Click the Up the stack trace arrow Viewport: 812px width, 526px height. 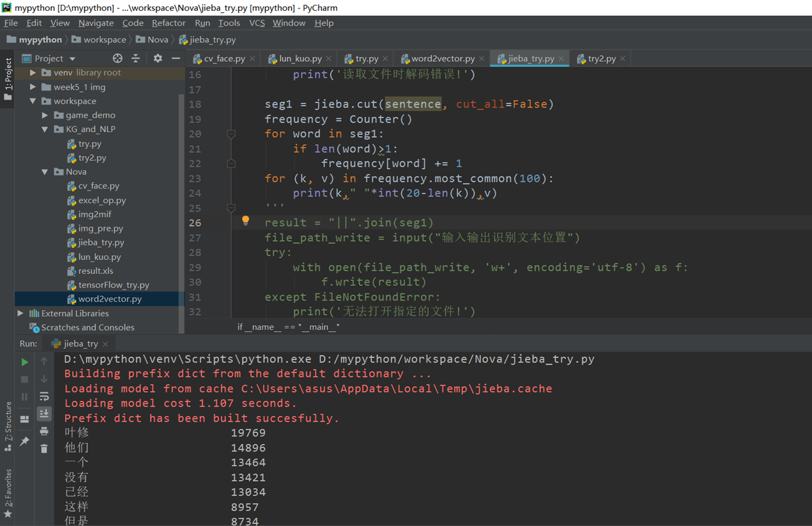click(x=44, y=362)
